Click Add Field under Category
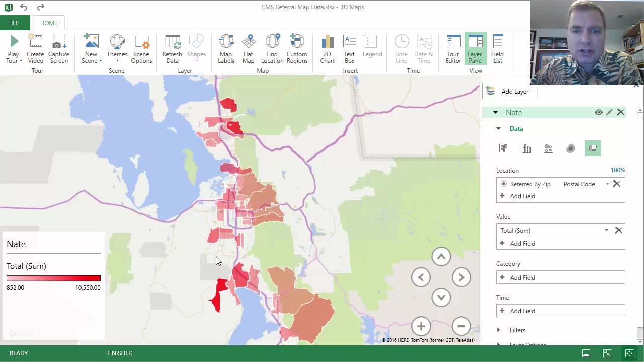This screenshot has width=644, height=362. pos(522,278)
